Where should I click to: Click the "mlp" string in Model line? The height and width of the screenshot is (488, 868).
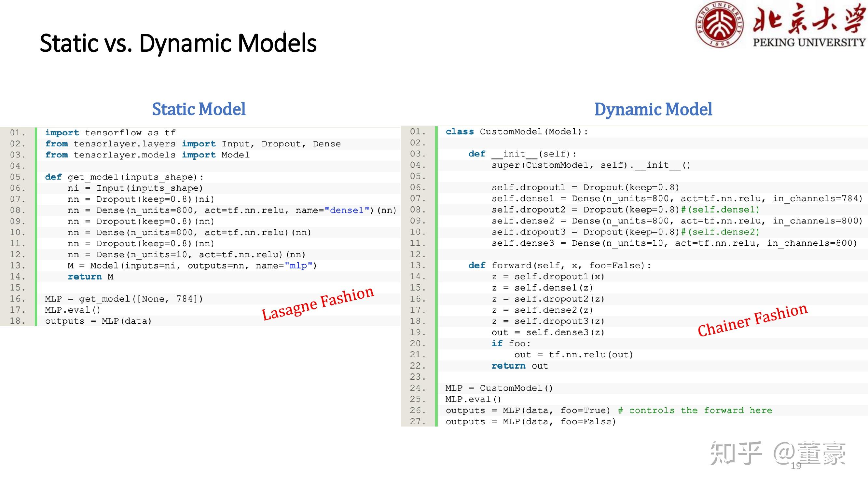click(298, 266)
